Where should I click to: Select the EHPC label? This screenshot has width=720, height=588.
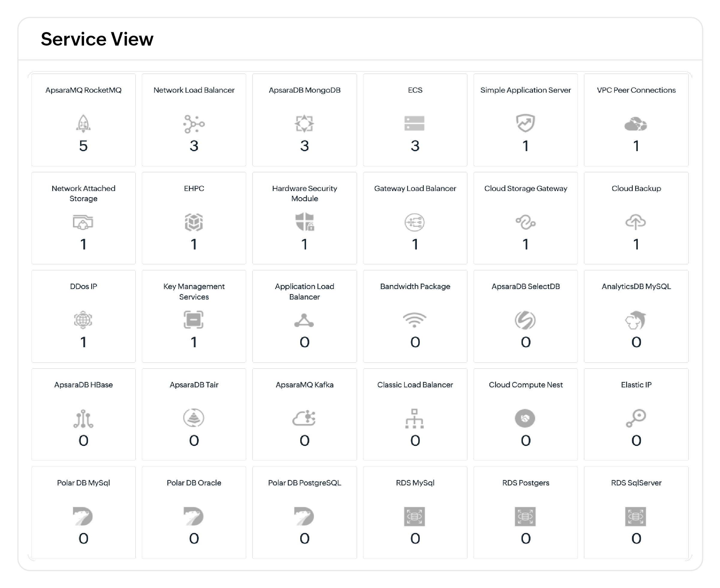194,188
